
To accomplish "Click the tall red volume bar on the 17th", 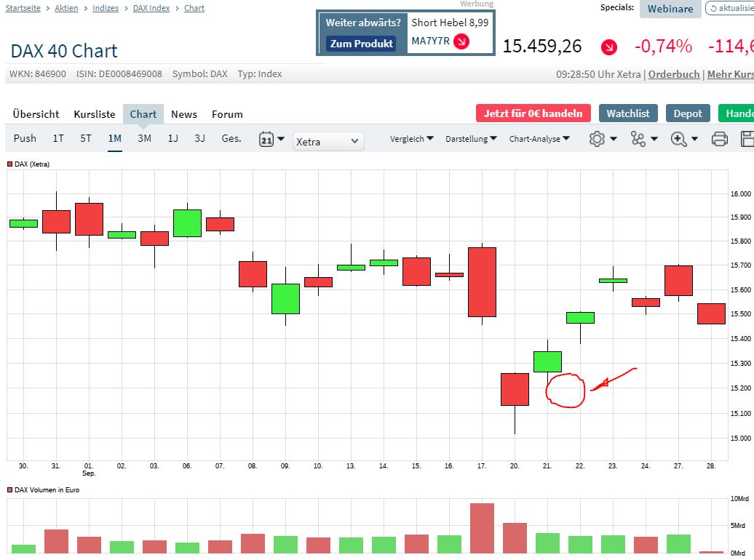I will pos(482,528).
